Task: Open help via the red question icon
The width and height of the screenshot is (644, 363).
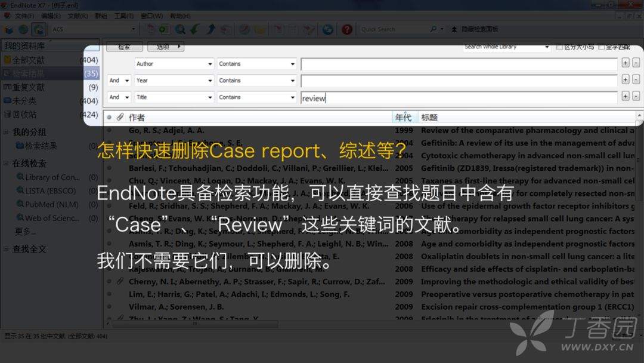Action: click(347, 29)
